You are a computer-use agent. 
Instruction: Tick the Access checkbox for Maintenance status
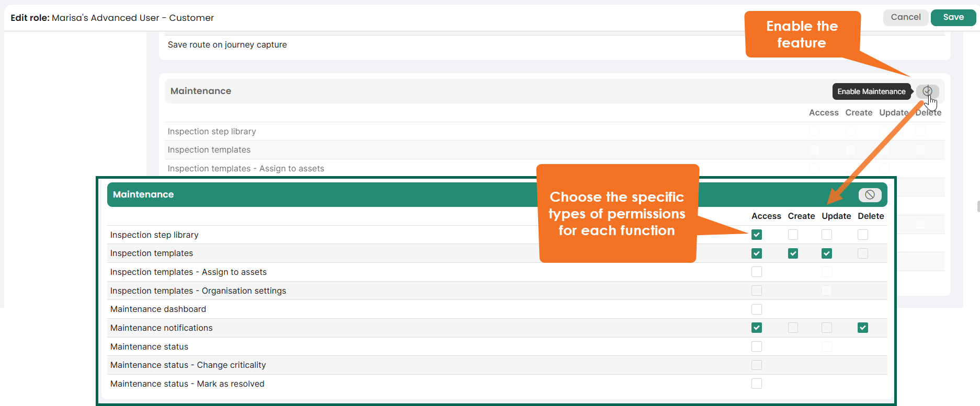756,346
